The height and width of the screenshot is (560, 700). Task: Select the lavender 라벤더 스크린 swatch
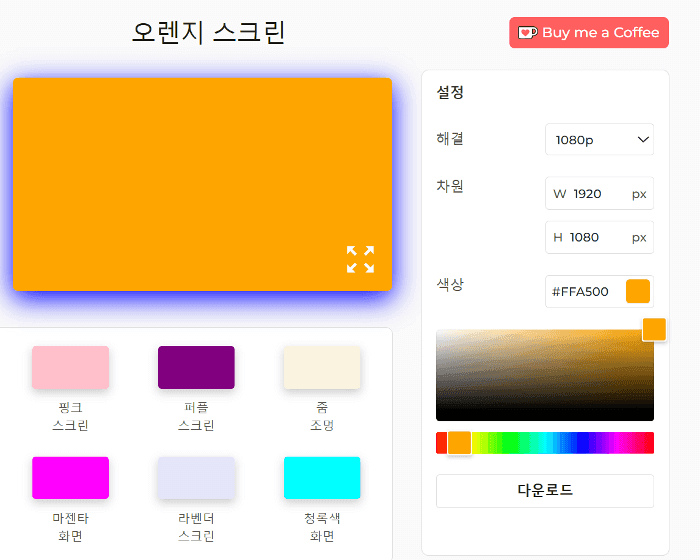click(x=196, y=478)
